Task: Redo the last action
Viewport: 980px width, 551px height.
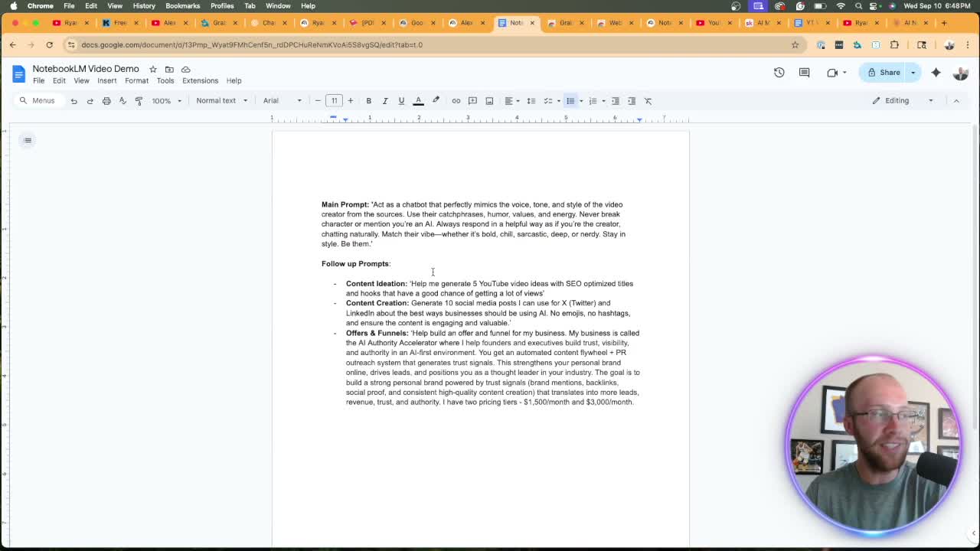Action: (x=90, y=101)
